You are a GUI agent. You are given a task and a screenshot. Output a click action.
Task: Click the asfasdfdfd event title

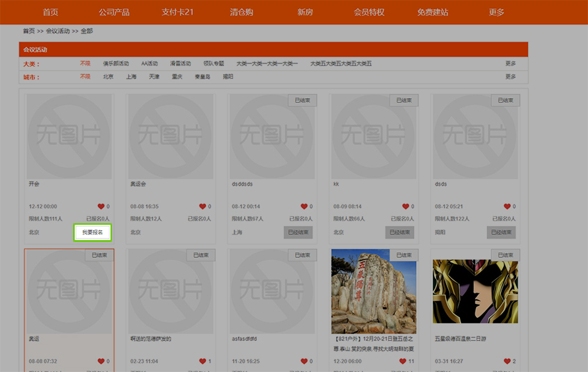point(244,339)
